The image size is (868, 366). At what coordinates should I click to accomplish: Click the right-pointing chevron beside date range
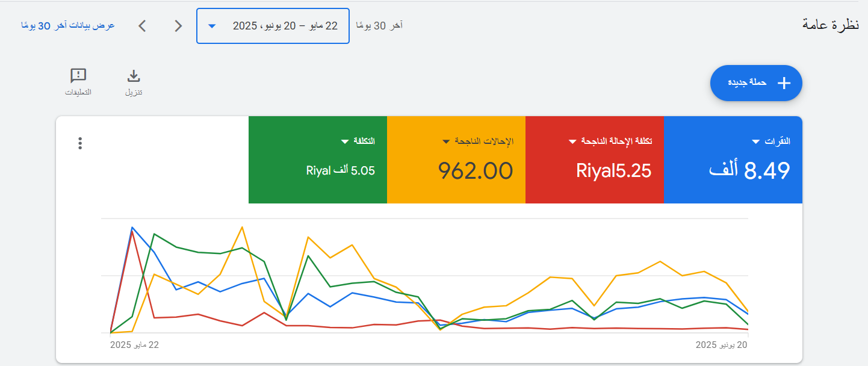click(x=178, y=26)
